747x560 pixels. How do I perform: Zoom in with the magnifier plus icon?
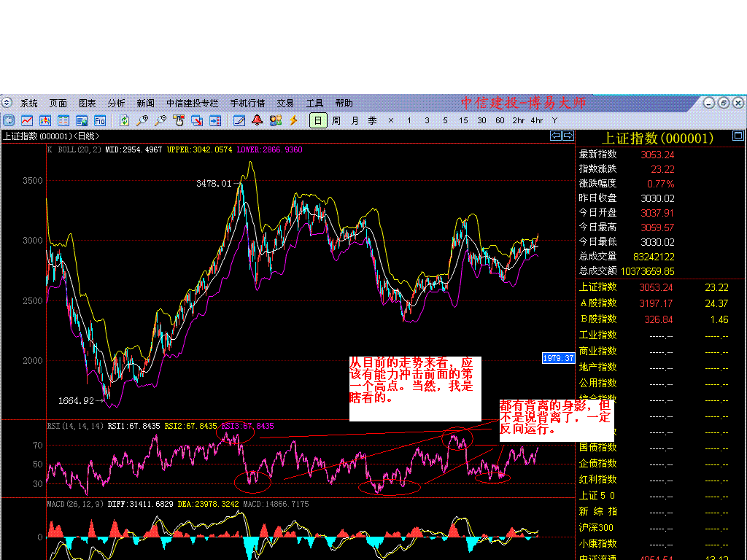pos(142,120)
